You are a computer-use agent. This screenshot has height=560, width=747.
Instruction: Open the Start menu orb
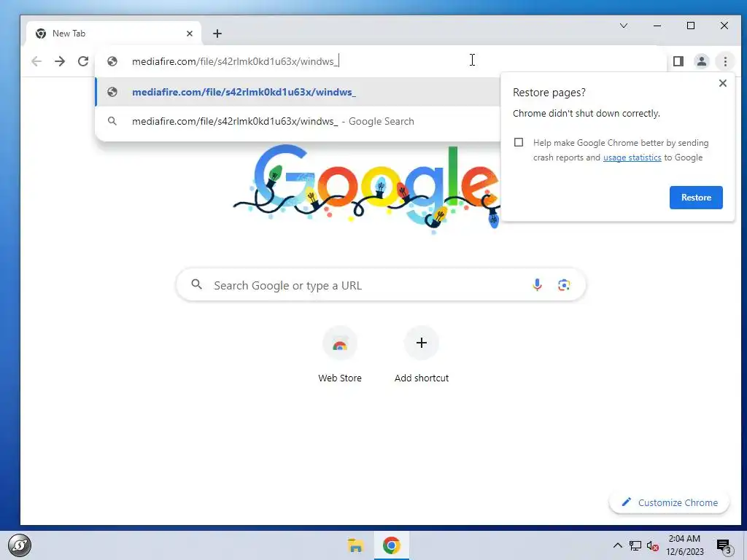[x=20, y=545]
